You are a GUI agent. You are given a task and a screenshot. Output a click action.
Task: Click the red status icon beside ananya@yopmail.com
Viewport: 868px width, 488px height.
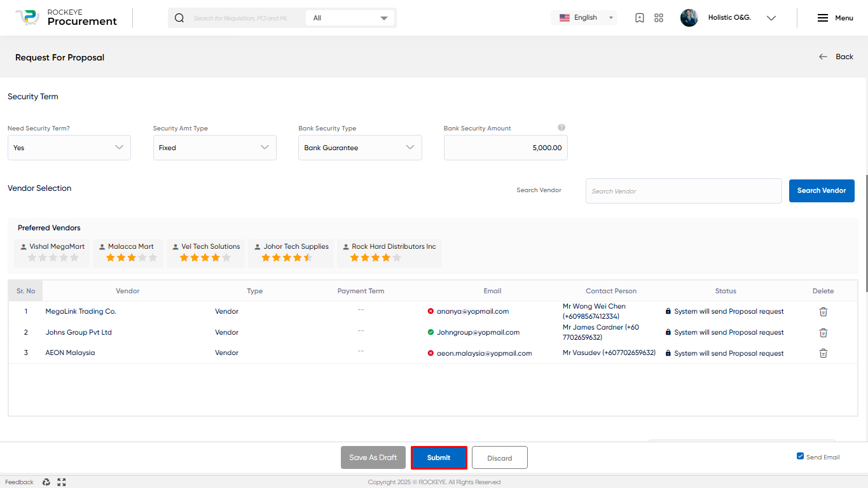[431, 311]
